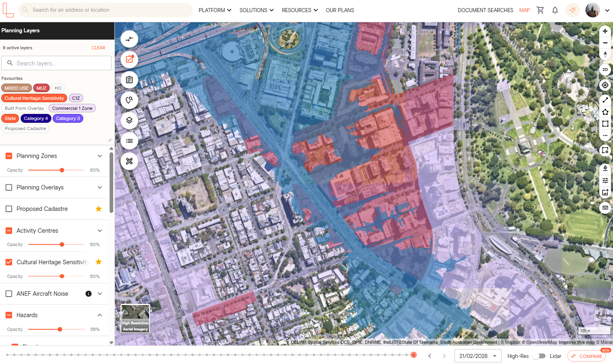The image size is (613, 364).
Task: Open map settings sliders icon
Action: (605, 181)
